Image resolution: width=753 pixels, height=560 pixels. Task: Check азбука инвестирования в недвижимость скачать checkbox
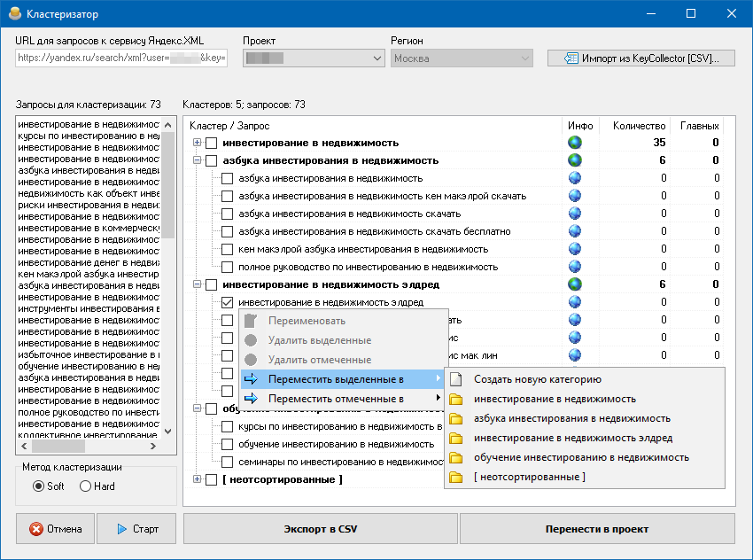(227, 214)
